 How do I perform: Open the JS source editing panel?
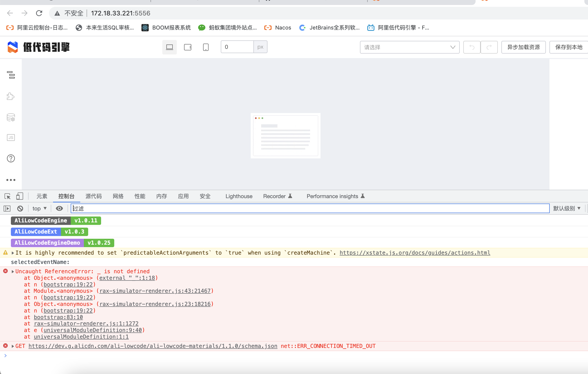pyautogui.click(x=11, y=137)
